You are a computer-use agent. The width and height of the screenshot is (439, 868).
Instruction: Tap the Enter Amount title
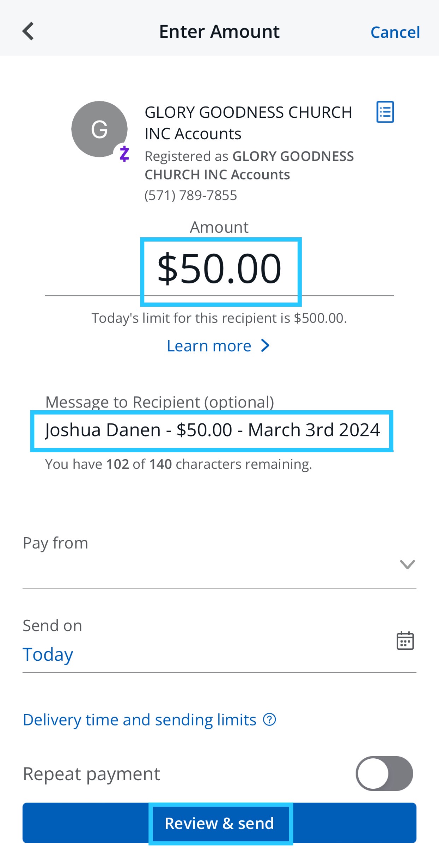point(219,31)
